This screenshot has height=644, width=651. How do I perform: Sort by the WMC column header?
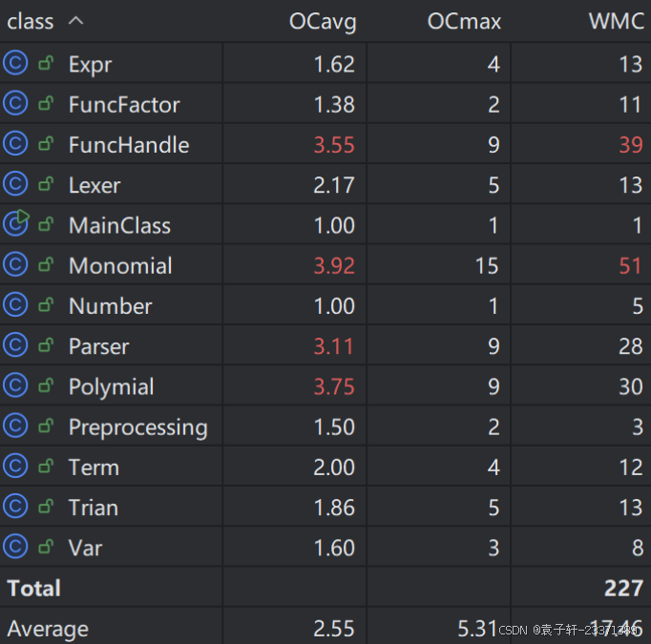(617, 21)
